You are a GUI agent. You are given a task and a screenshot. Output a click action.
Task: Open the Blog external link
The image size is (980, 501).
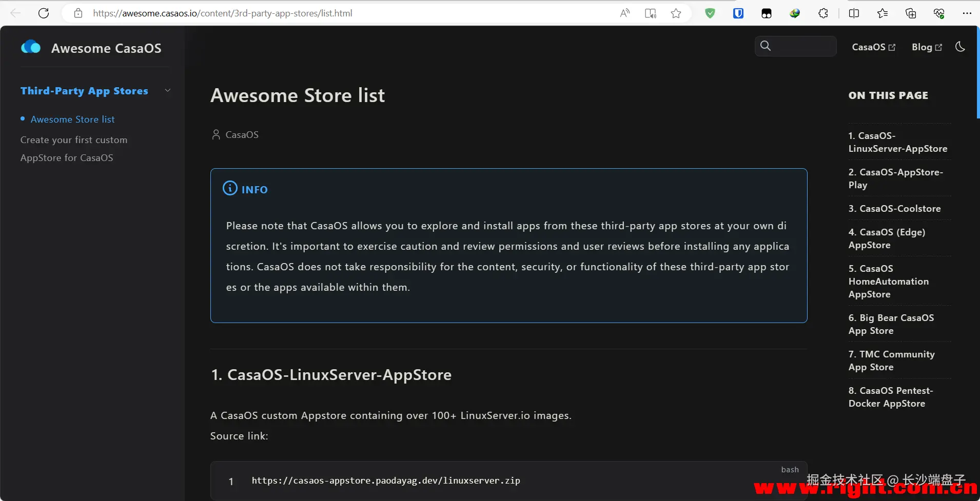tap(927, 47)
